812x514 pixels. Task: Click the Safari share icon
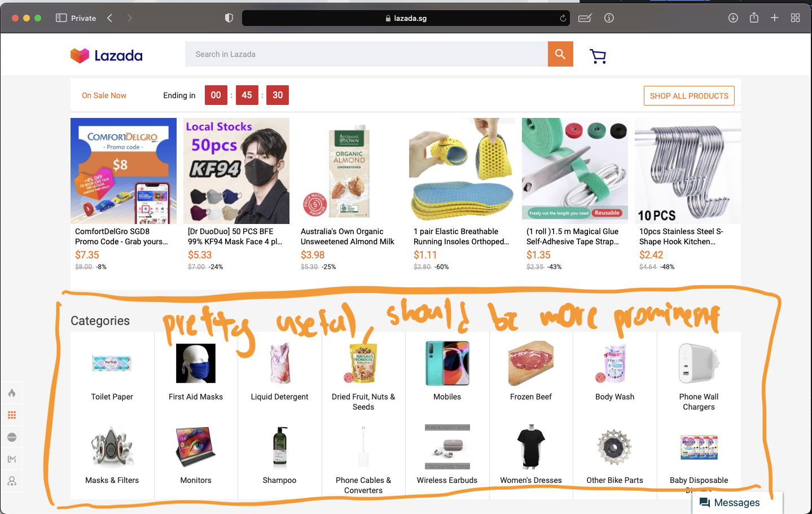[754, 17]
